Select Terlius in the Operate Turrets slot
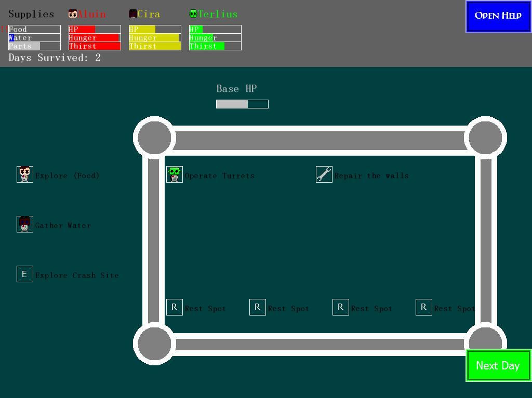 tap(175, 174)
